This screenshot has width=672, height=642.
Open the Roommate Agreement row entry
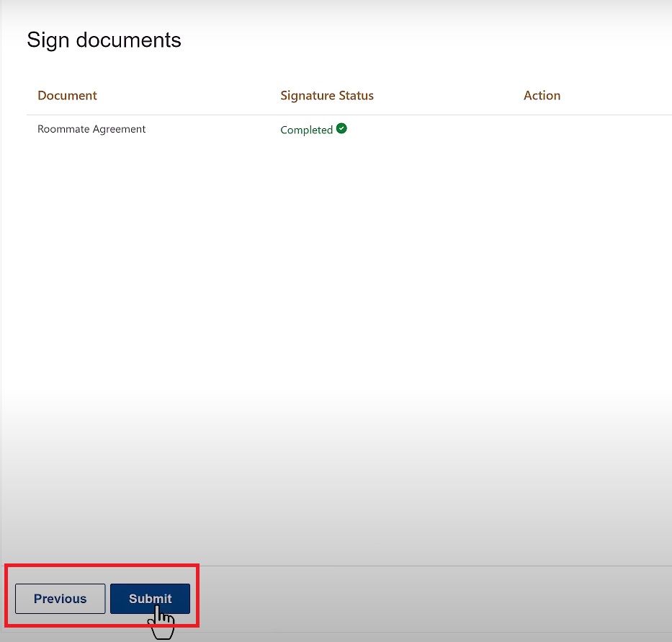click(91, 130)
